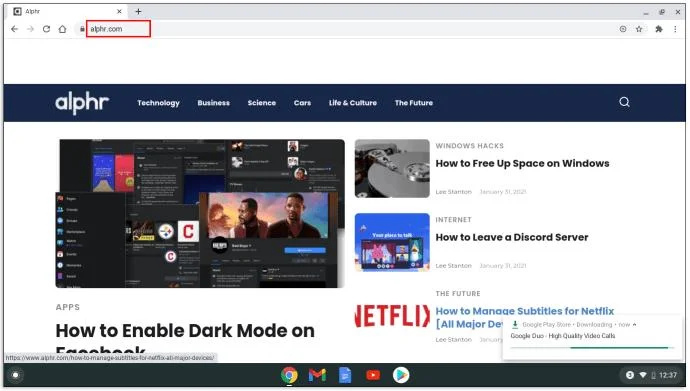690x391 pixels.
Task: Reload the page with the refresh icon
Action: pyautogui.click(x=46, y=29)
